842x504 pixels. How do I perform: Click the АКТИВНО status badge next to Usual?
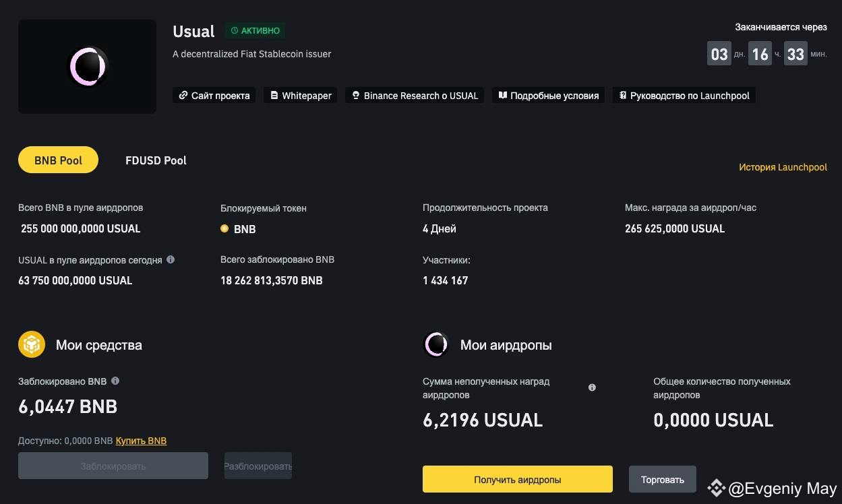[x=255, y=30]
